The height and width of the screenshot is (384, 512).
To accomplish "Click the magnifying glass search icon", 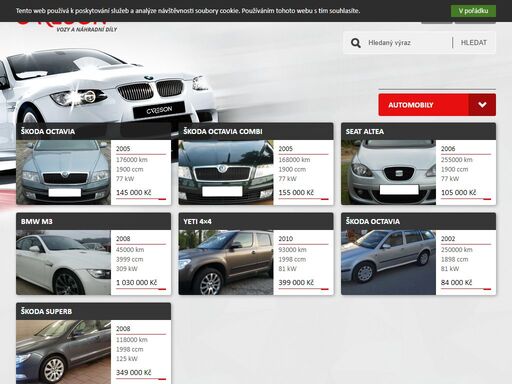I will click(x=356, y=43).
